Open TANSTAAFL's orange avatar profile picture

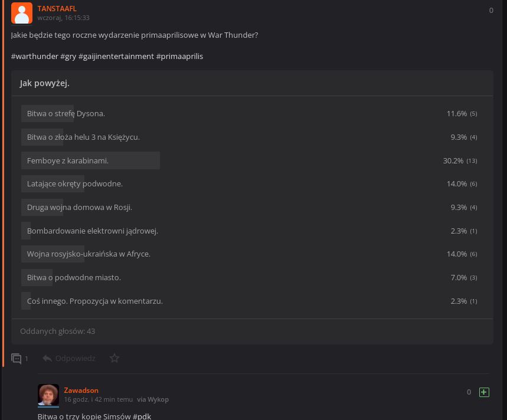click(x=22, y=13)
